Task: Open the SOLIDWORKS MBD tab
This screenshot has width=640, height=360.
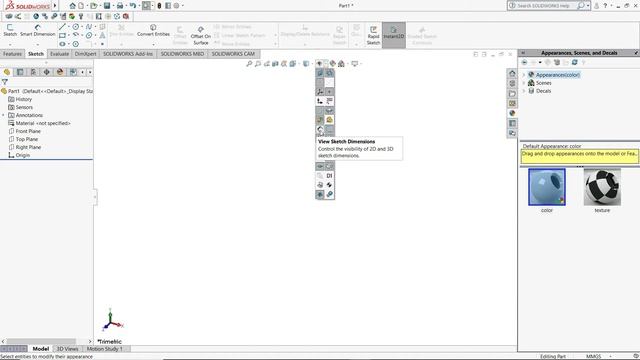Action: pos(182,54)
